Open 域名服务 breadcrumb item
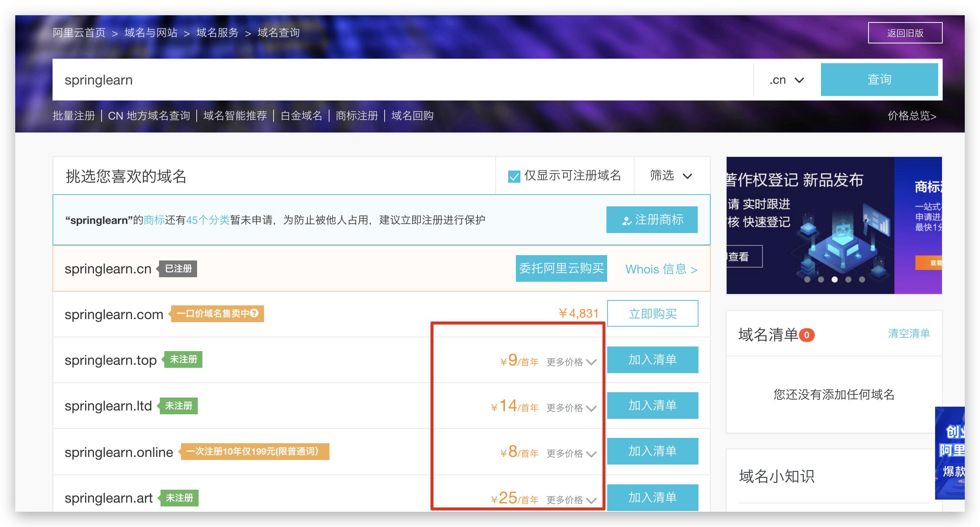This screenshot has height=527, width=980. click(x=217, y=33)
